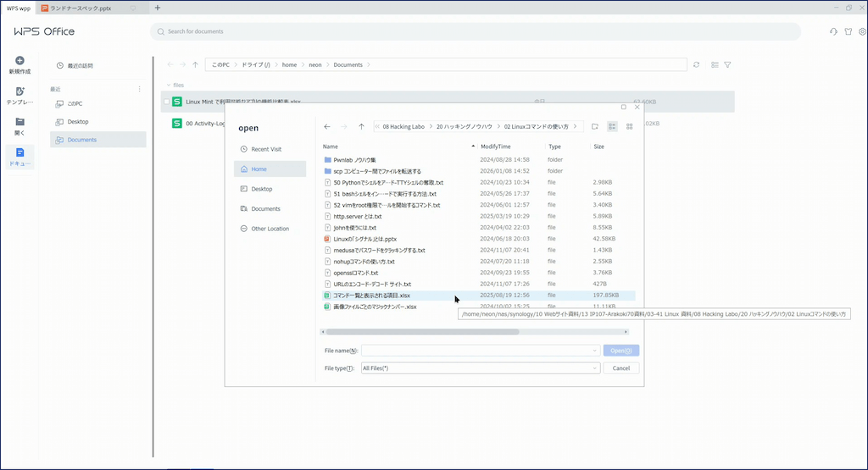Expand arrow after 02 Linuxコマンドの使い方
Viewport: 868px width, 470px height.
(576, 127)
